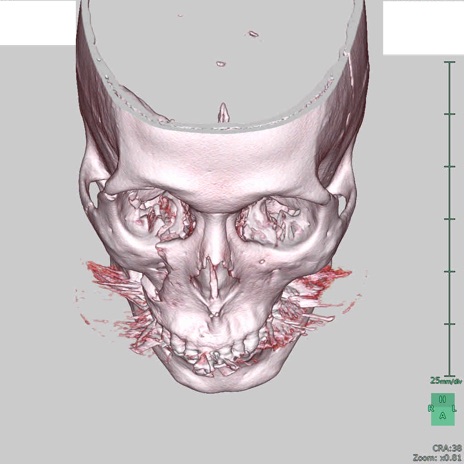Select the 'A' anterior label on orientation cube
The image size is (464, 464).
pyautogui.click(x=442, y=416)
